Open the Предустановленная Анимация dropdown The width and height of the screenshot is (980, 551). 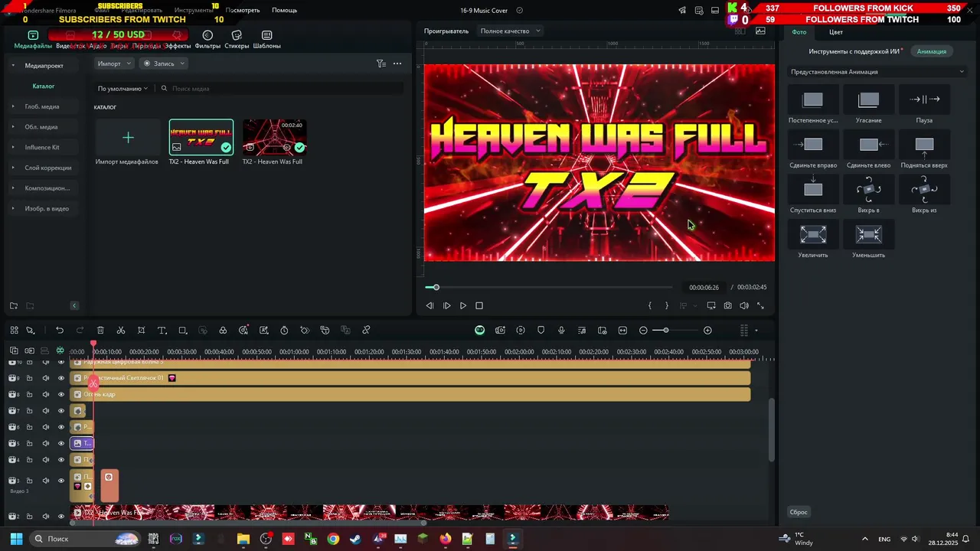pyautogui.click(x=877, y=72)
